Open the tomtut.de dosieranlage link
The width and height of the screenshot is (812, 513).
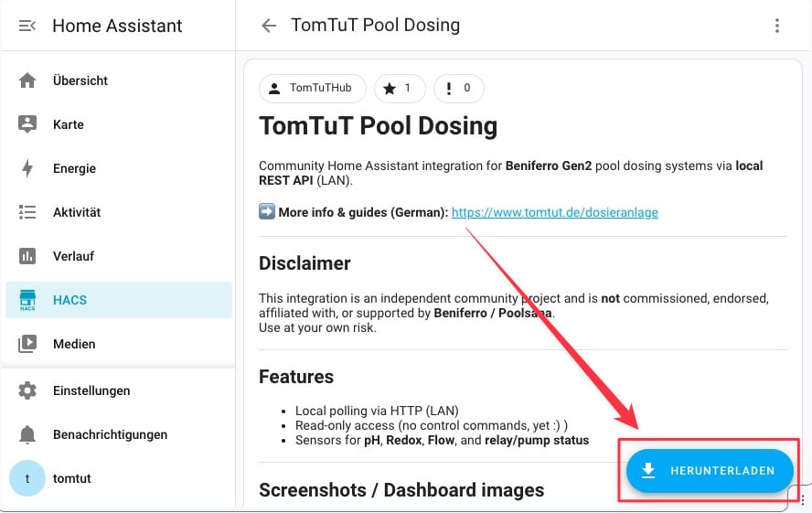click(554, 212)
